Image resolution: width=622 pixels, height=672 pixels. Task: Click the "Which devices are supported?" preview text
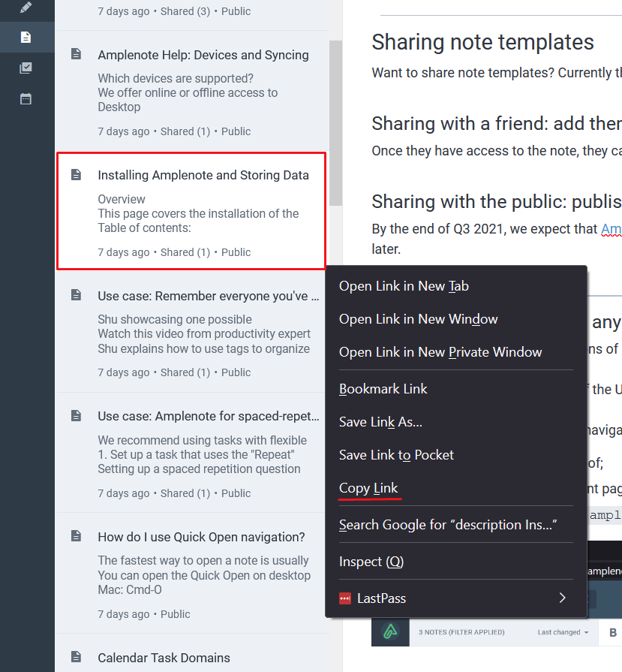tap(176, 78)
